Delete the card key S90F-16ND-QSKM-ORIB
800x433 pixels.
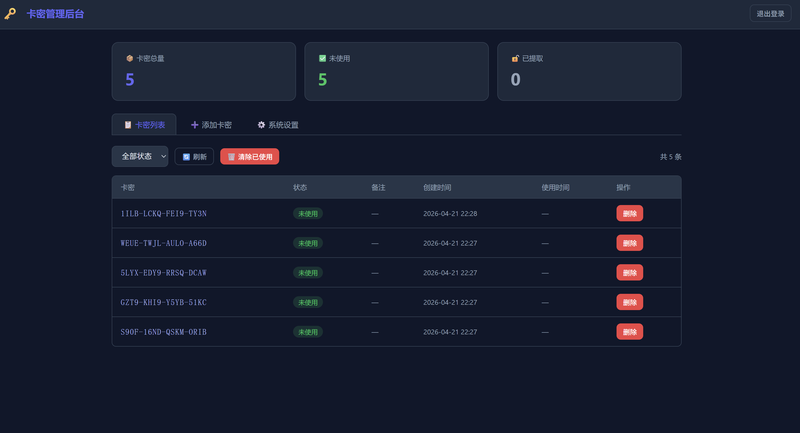tap(630, 332)
